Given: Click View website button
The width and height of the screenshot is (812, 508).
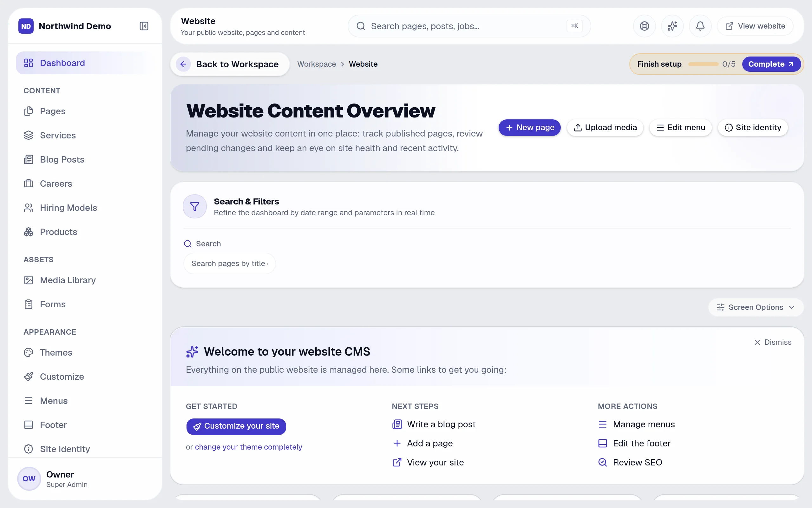Looking at the screenshot, I should pyautogui.click(x=755, y=26).
